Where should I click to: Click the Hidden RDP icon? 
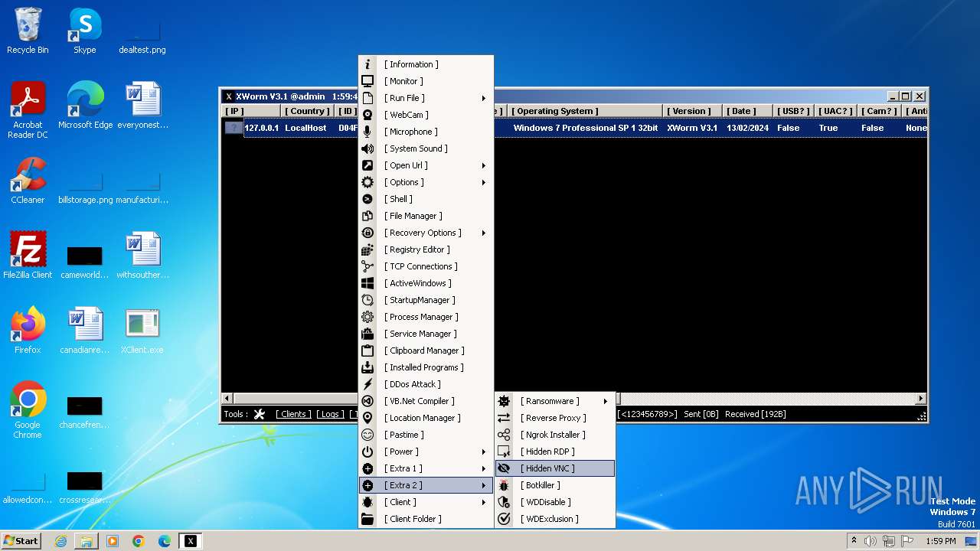point(504,452)
